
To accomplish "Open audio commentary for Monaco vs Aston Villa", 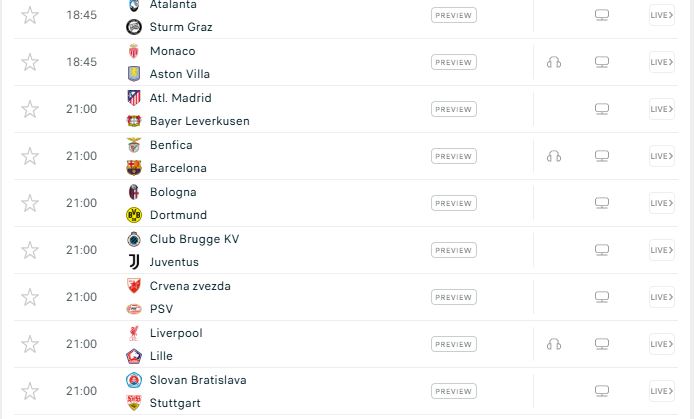I will point(554,62).
